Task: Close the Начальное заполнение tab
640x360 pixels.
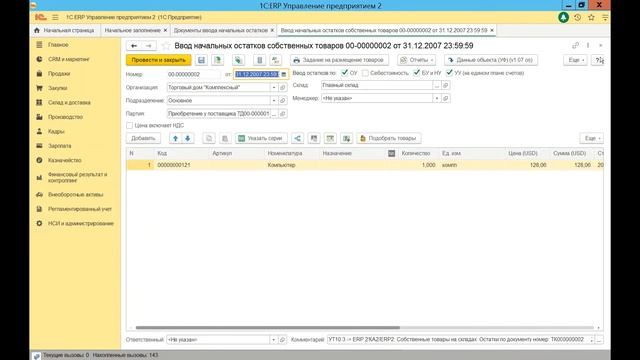Action: (165, 30)
